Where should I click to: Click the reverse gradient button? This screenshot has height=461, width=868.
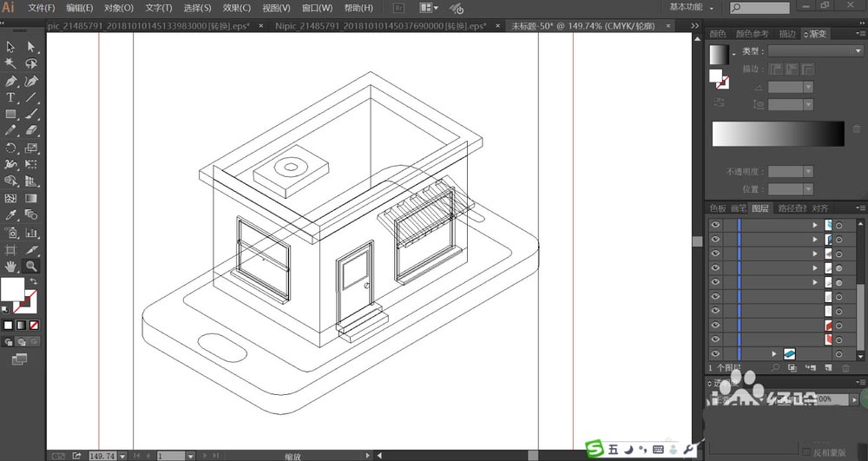(719, 102)
